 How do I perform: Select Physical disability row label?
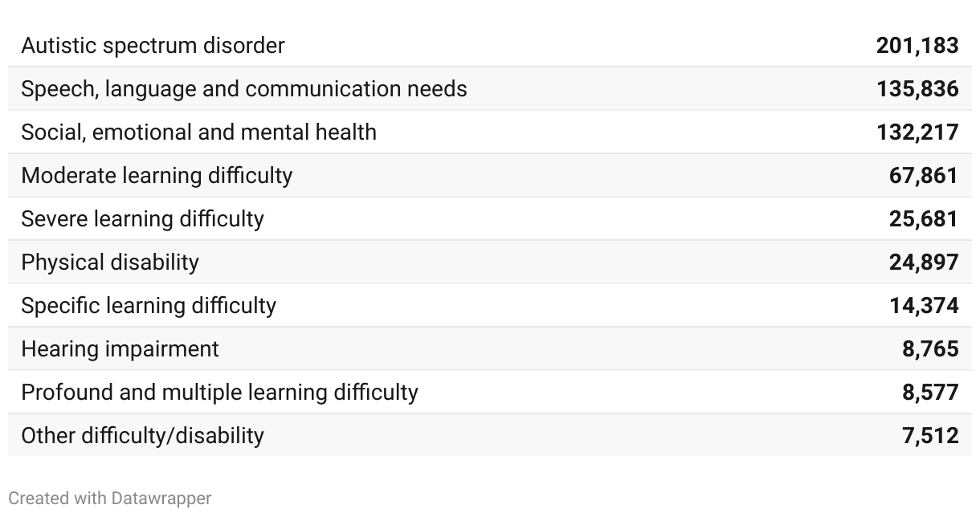click(x=110, y=263)
